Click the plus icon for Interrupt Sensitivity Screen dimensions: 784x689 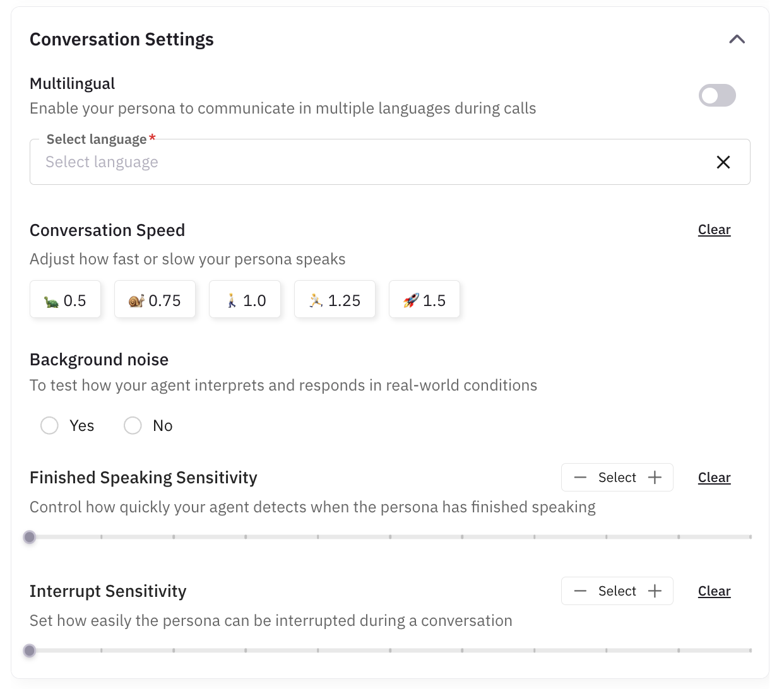point(655,591)
